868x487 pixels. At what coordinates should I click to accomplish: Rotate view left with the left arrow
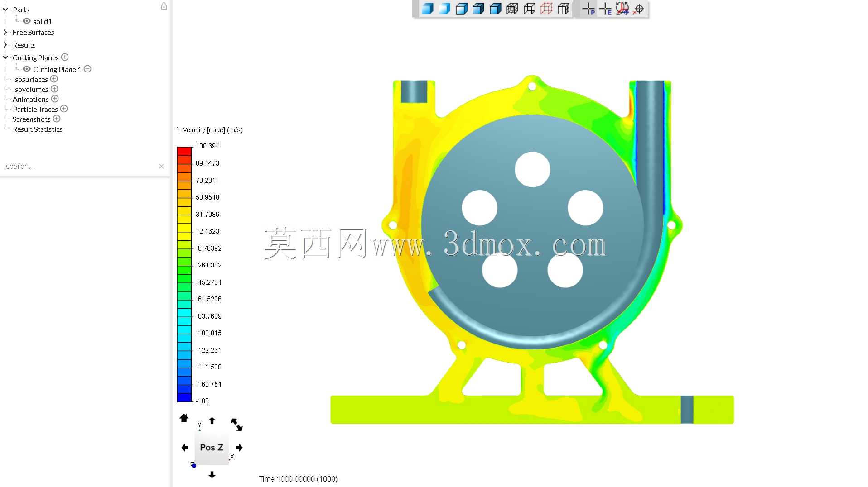[185, 448]
